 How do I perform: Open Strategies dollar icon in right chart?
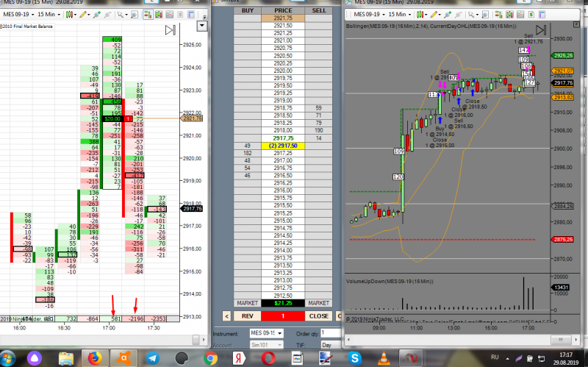tap(531, 14)
